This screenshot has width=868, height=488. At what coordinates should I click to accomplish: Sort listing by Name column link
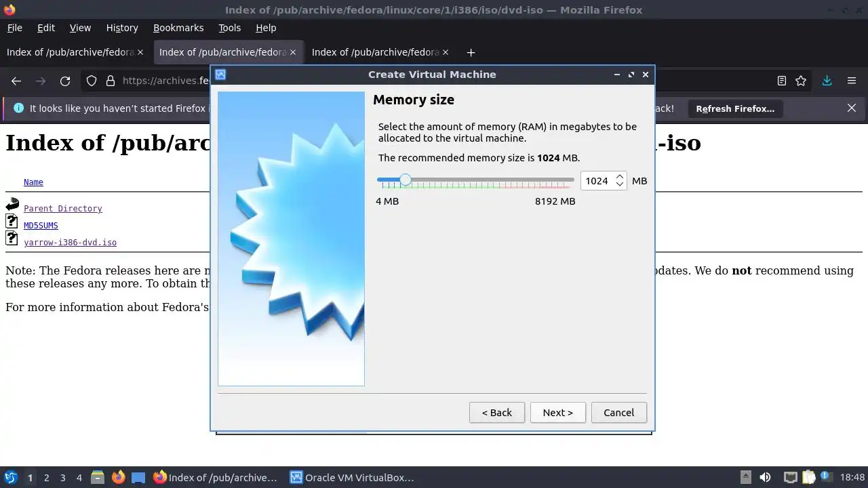click(x=33, y=182)
